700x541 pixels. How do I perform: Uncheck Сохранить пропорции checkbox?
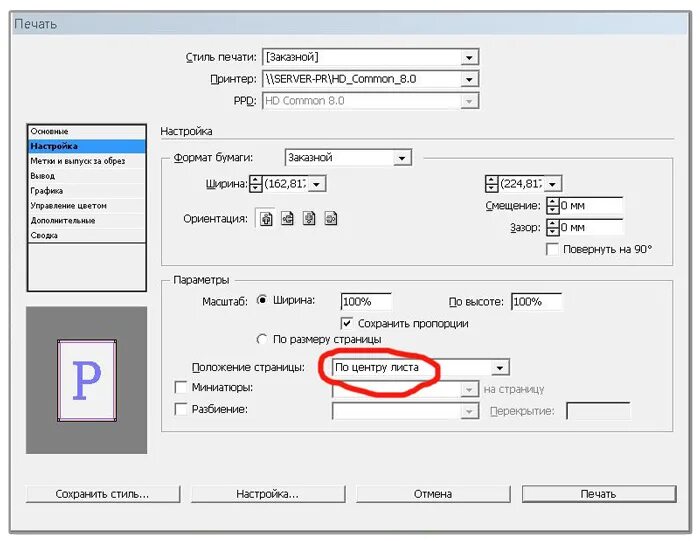point(346,323)
